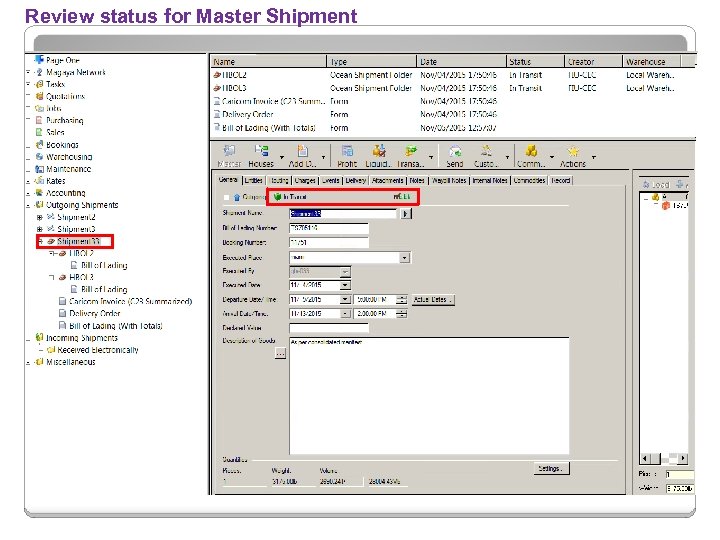Click the Rates icon in navigation tree

pos(39,180)
